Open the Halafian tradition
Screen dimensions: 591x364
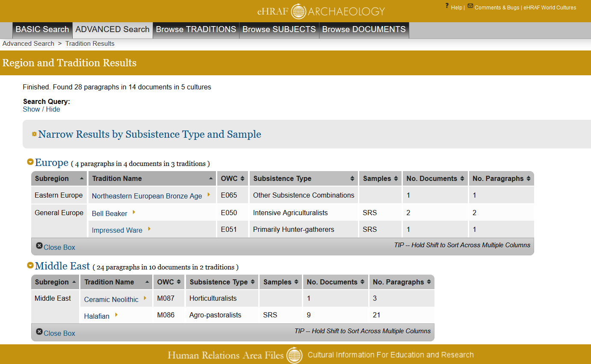tap(97, 316)
